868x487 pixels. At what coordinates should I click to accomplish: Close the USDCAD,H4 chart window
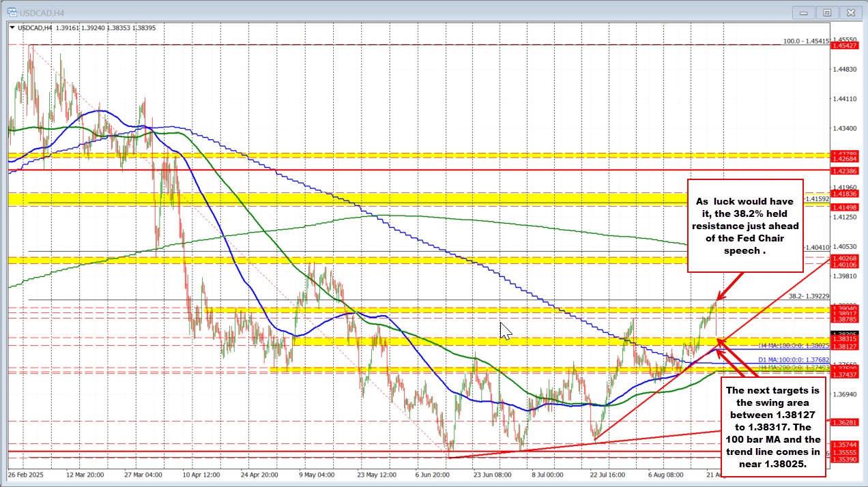[848, 12]
